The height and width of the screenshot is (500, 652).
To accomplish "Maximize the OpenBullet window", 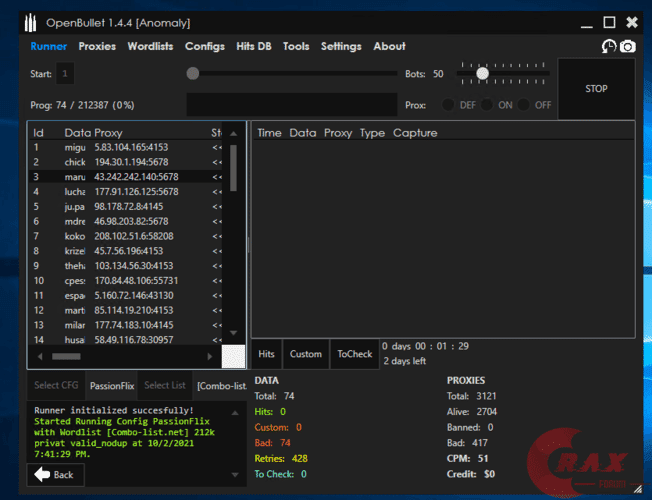I will tap(609, 22).
